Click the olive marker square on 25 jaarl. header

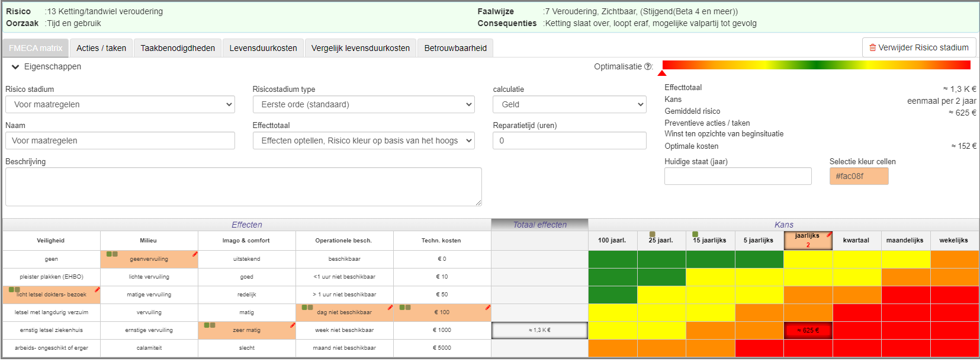(652, 234)
